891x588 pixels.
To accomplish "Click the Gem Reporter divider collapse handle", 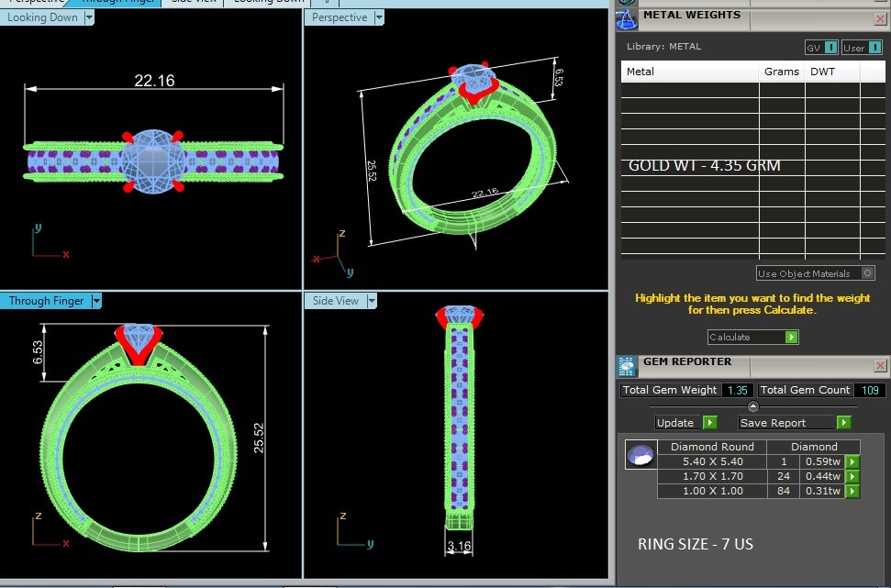I will [x=753, y=406].
